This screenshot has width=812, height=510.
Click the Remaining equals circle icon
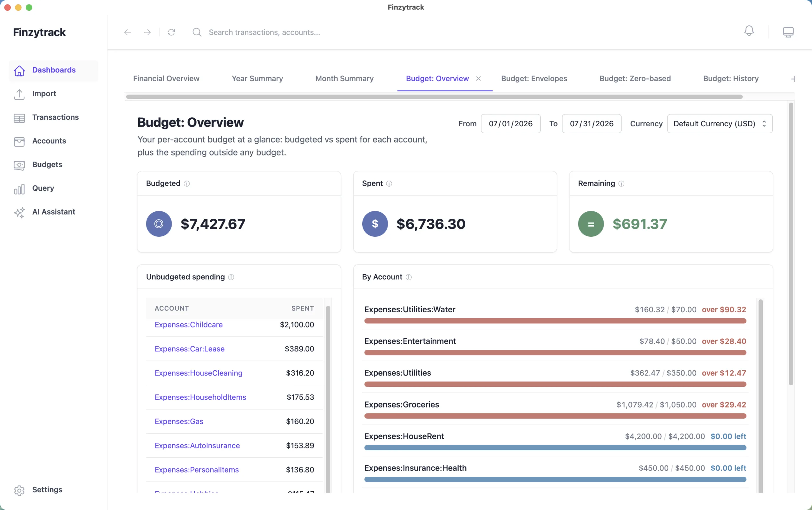(591, 224)
